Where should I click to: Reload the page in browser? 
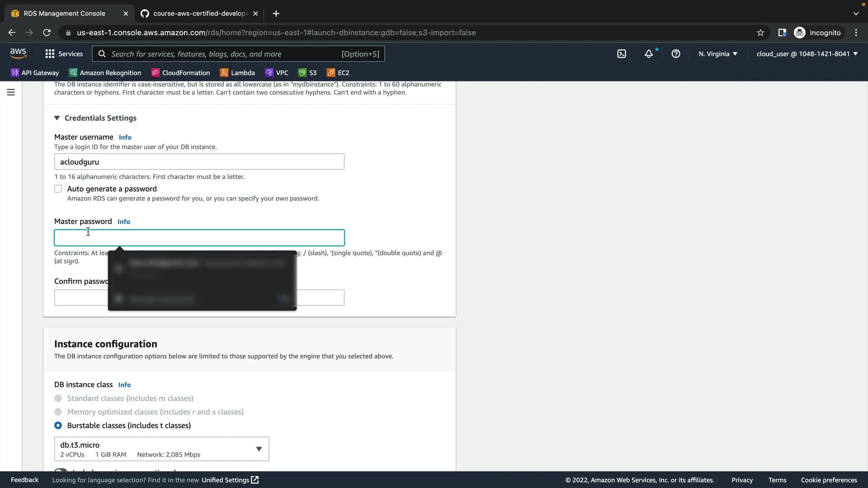[x=47, y=33]
